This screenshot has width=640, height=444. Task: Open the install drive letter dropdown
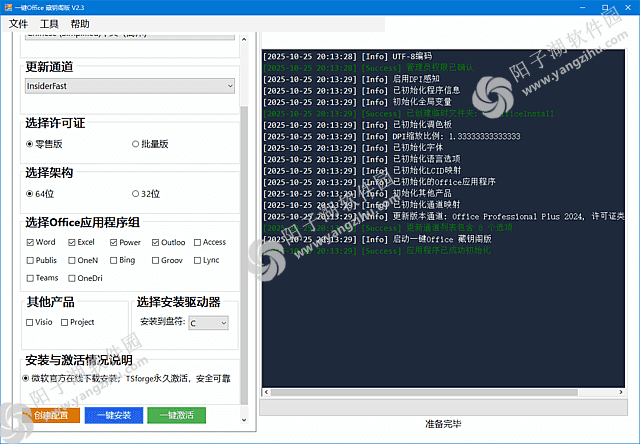pyautogui.click(x=208, y=323)
